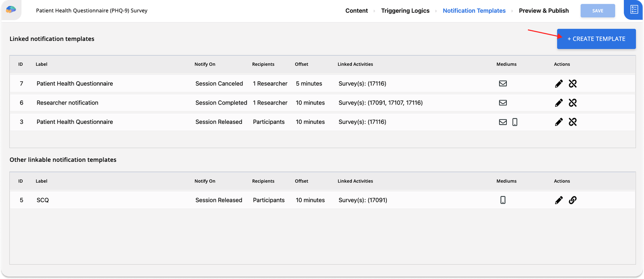Edit the Patient Health Questionnaire template ID 7
The image size is (644, 279).
[559, 83]
